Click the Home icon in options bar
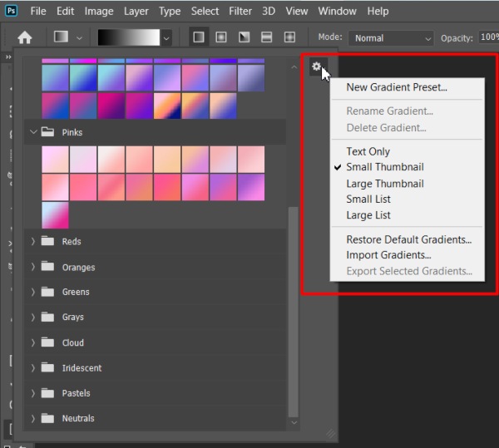The height and width of the screenshot is (448, 499). pyautogui.click(x=25, y=38)
